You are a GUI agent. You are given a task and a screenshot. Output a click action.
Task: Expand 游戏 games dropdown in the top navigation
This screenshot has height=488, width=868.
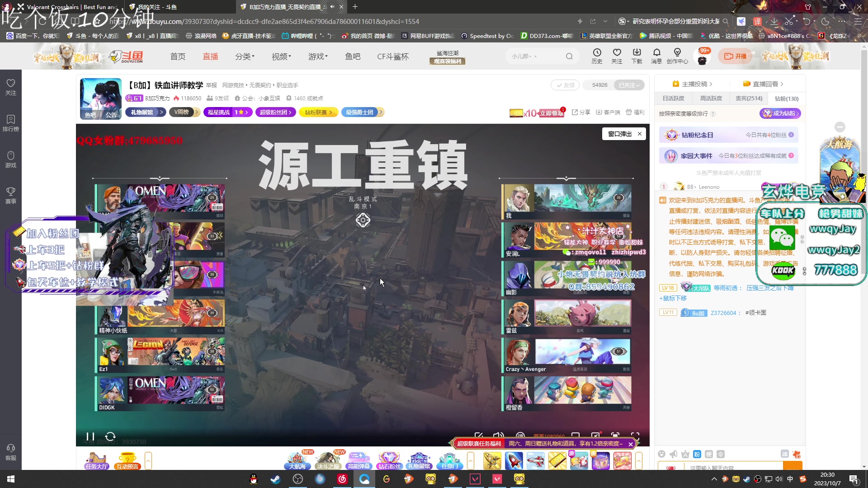318,56
